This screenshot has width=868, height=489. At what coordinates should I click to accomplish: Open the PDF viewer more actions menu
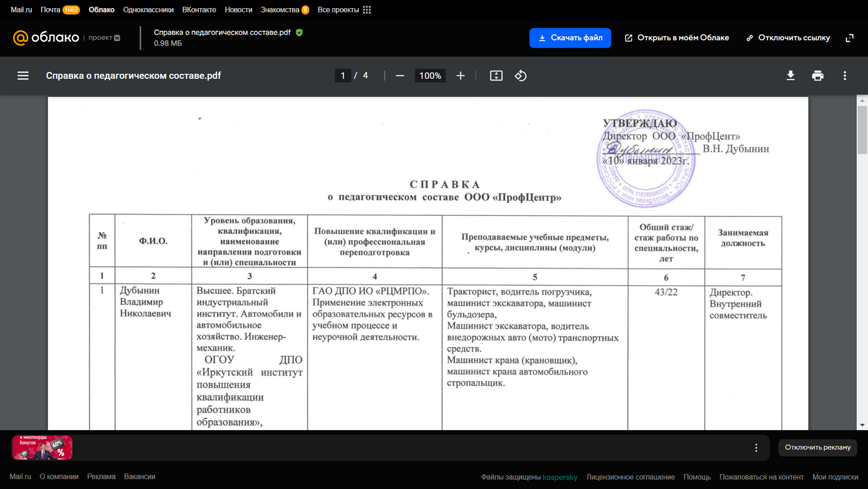pos(845,76)
